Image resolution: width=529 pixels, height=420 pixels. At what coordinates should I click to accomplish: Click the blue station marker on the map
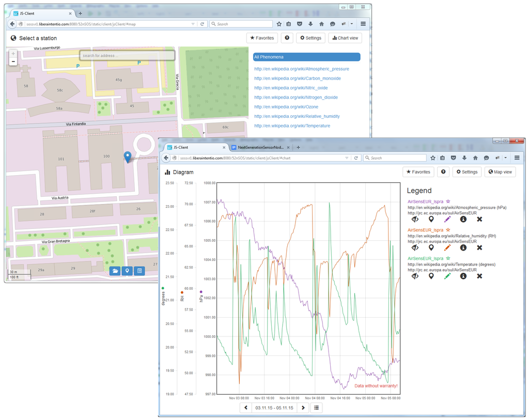[128, 157]
